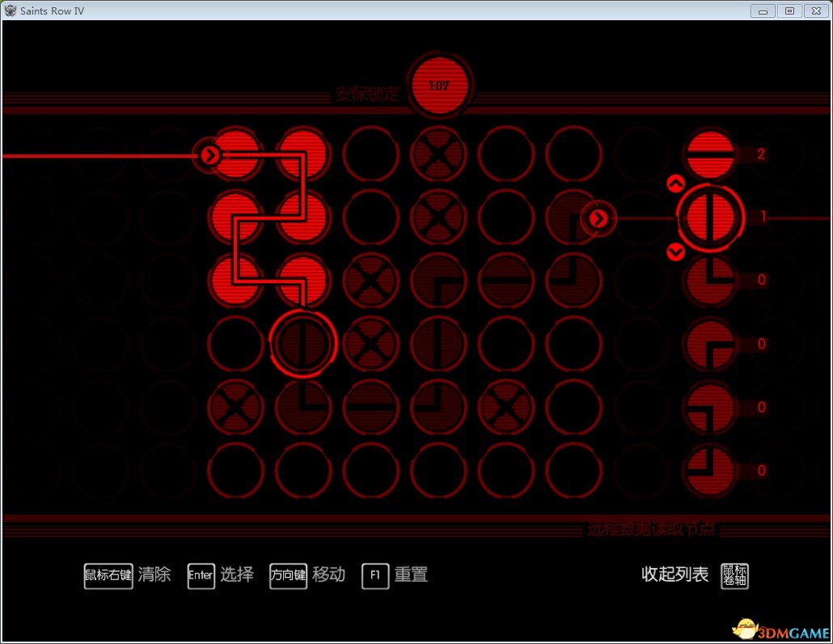
Task: Select the corner pipe node in row 5, column 2
Action: tap(303, 407)
